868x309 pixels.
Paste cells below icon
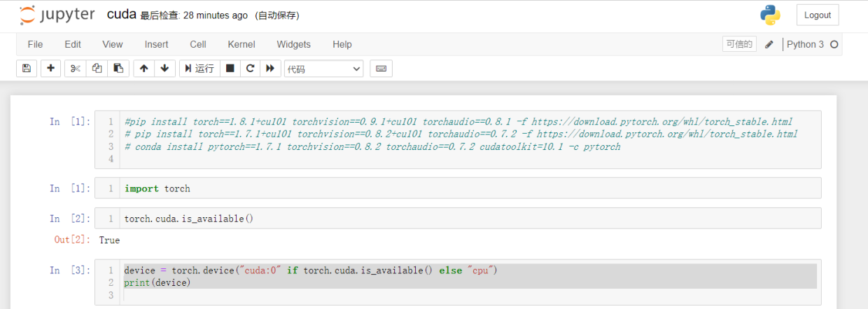pos(118,69)
